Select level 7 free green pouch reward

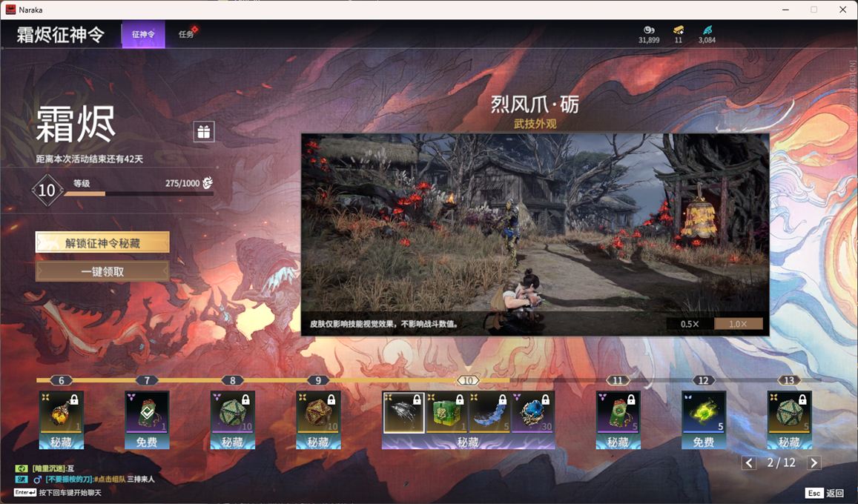[147, 411]
